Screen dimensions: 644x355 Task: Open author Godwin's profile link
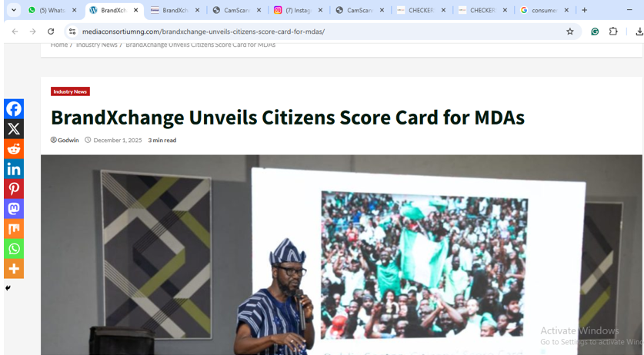(68, 140)
